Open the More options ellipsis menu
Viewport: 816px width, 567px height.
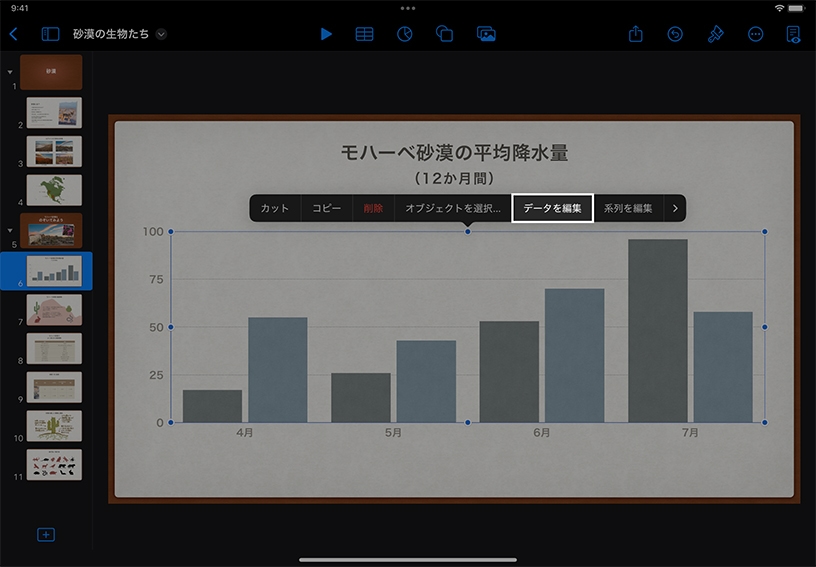point(755,34)
